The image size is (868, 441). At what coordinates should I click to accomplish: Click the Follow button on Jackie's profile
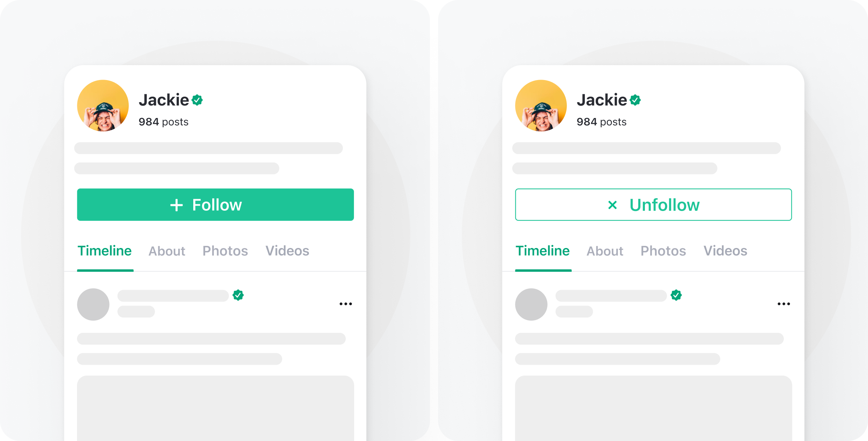(216, 205)
